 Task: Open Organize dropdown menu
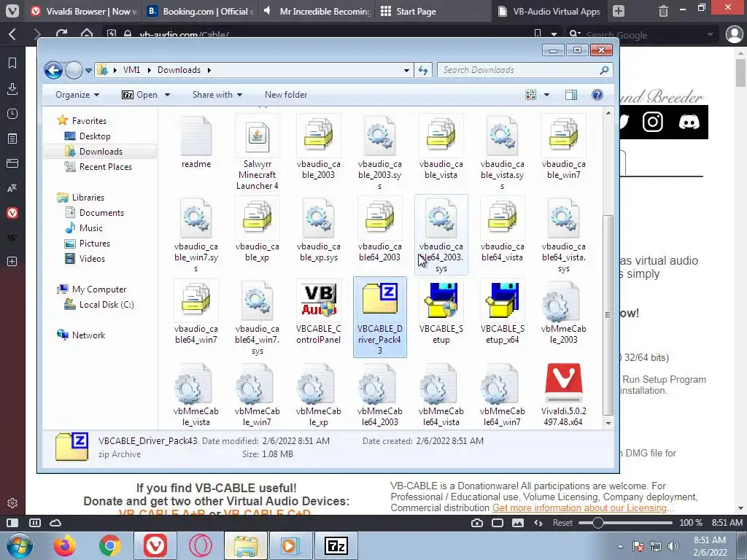[77, 95]
